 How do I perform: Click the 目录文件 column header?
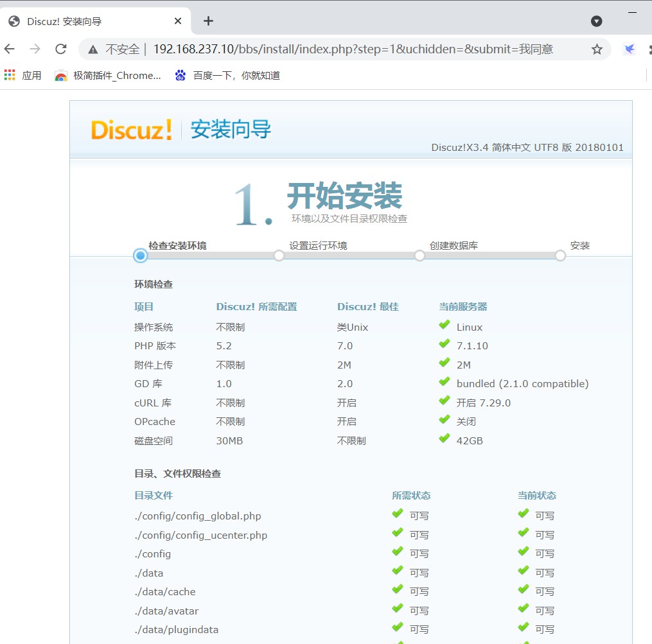pyautogui.click(x=154, y=496)
